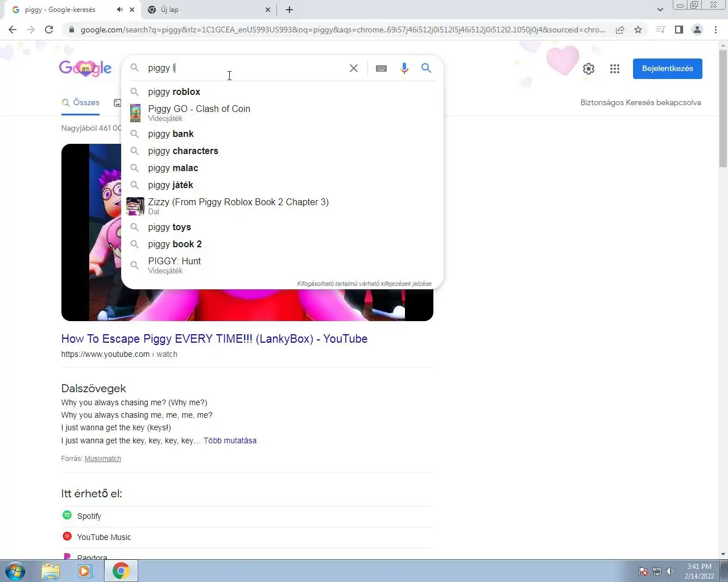This screenshot has height=582, width=728.
Task: Share this page icon in address bar
Action: tap(620, 30)
